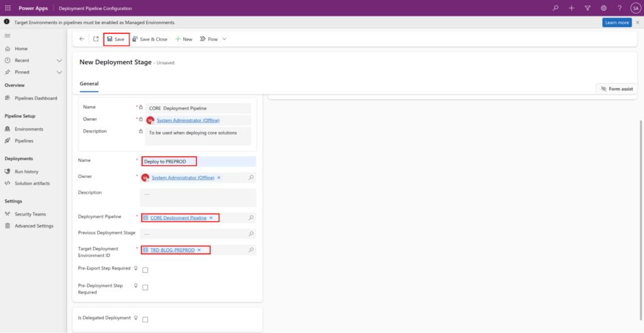
Task: Open the settings gear icon
Action: tap(604, 8)
